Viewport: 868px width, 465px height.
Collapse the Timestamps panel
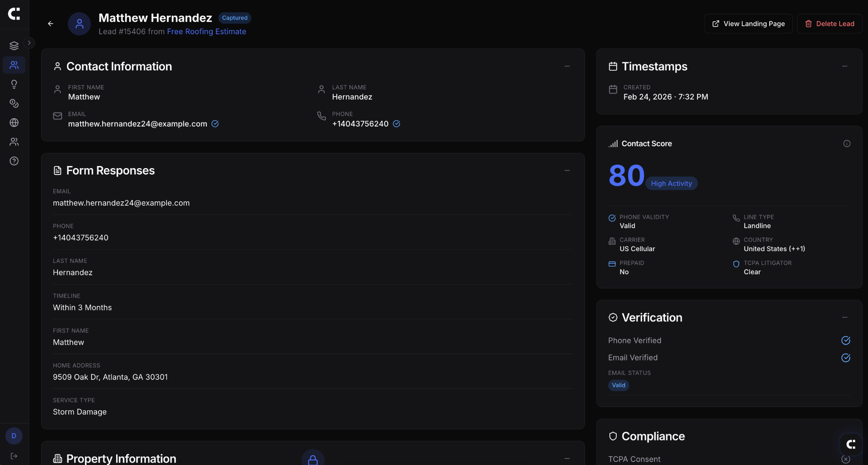point(844,66)
